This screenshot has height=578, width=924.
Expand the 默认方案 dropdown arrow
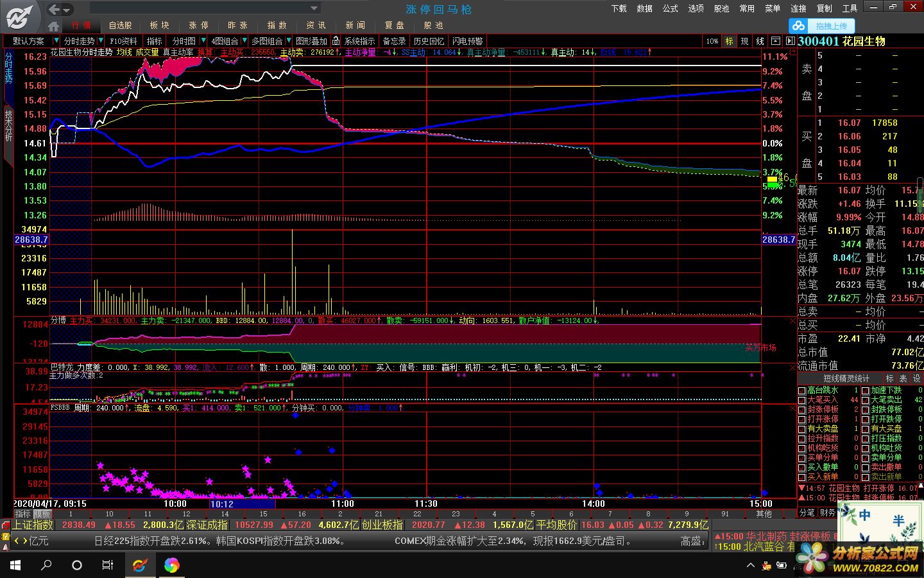(55, 40)
